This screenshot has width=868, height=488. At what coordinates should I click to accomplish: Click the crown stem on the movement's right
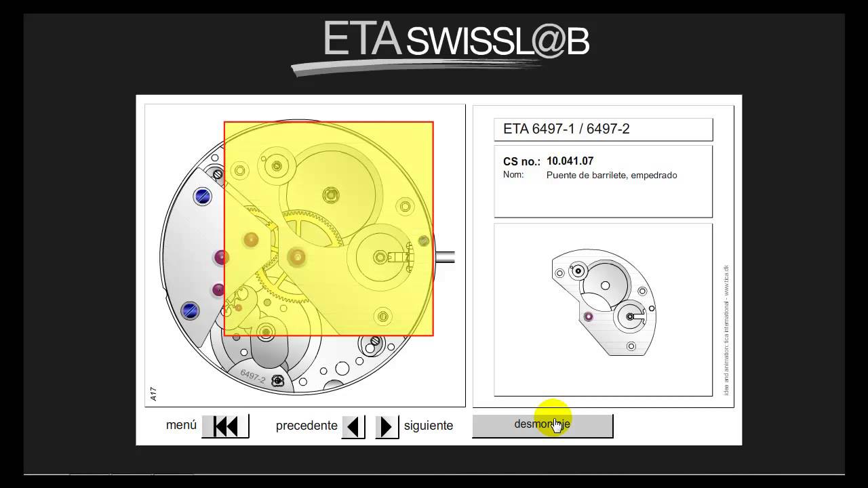pos(444,257)
